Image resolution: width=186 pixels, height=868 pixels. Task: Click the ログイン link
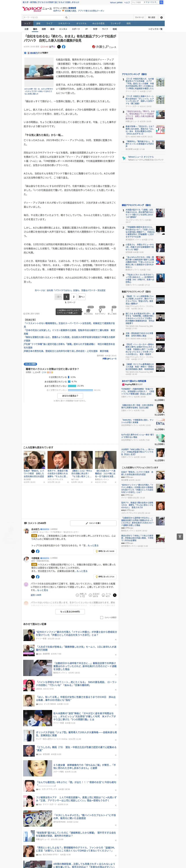(x=57, y=11)
